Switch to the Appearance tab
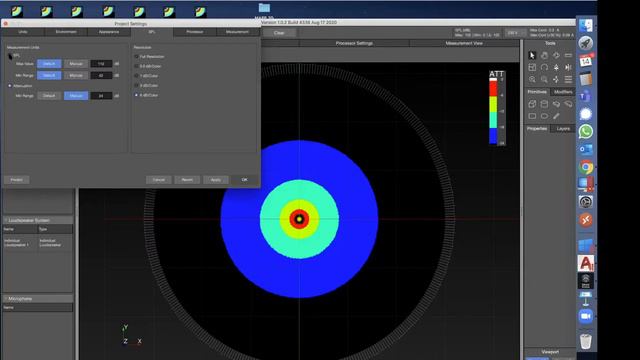Screen dimensions: 640x360 tap(109, 32)
